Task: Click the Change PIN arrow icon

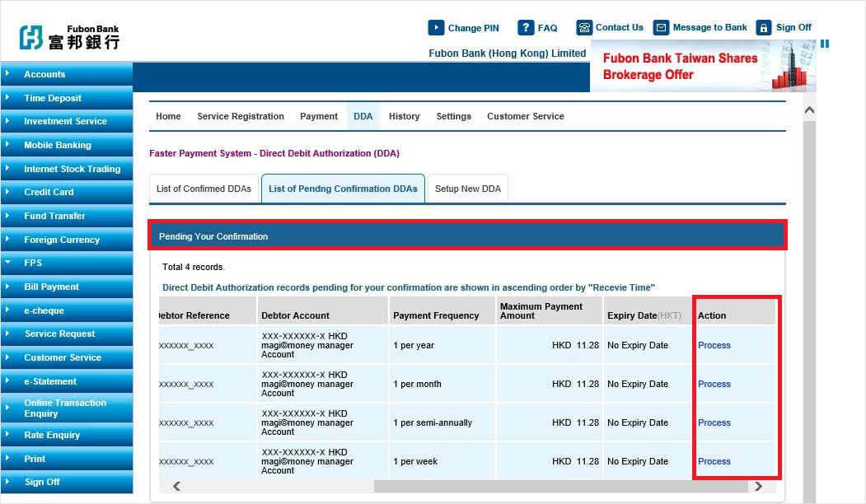Action: [436, 28]
